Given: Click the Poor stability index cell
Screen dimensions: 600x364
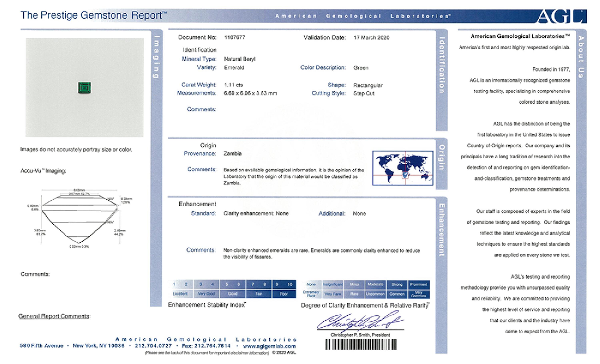Looking at the screenshot, I should (284, 294).
